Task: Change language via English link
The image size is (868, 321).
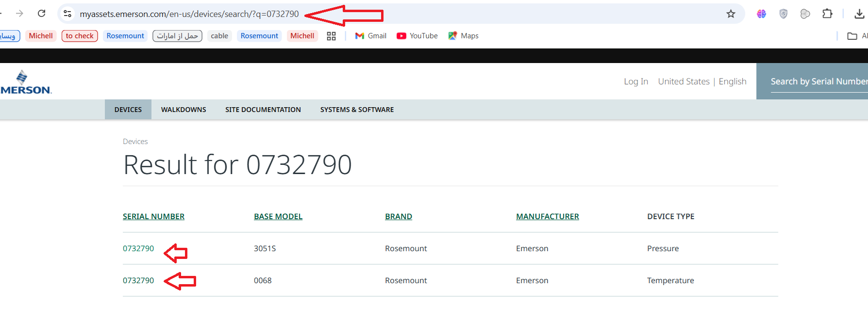Action: click(733, 81)
